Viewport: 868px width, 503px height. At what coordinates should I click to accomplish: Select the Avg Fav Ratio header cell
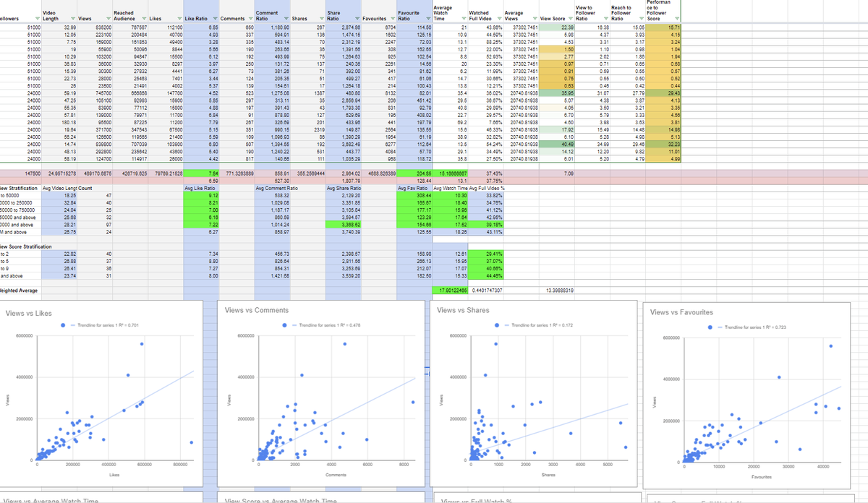click(x=414, y=189)
